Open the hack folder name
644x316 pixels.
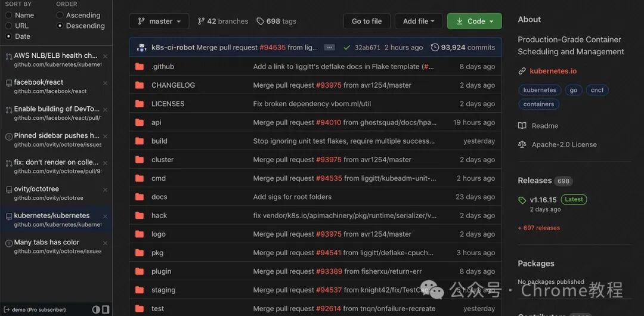tap(159, 215)
